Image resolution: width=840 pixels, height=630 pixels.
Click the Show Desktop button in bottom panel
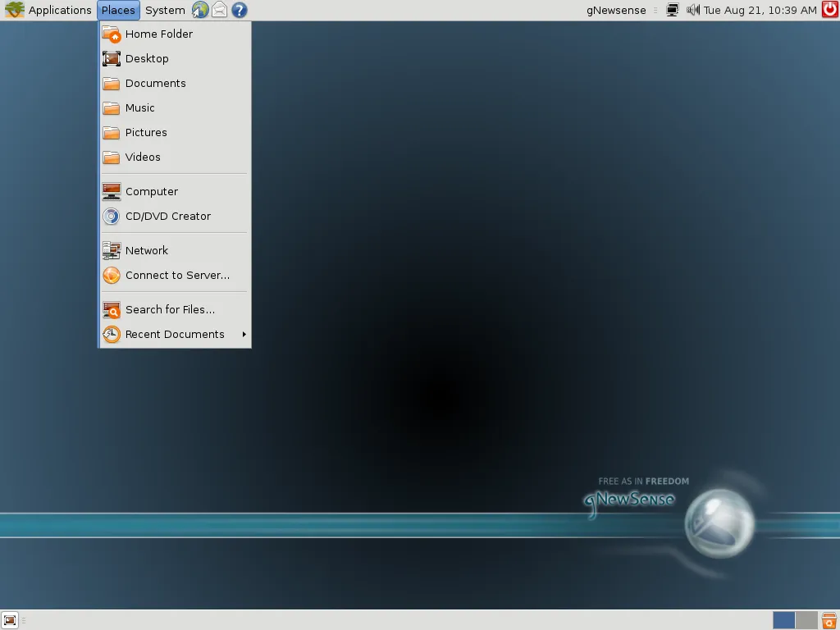(10, 620)
